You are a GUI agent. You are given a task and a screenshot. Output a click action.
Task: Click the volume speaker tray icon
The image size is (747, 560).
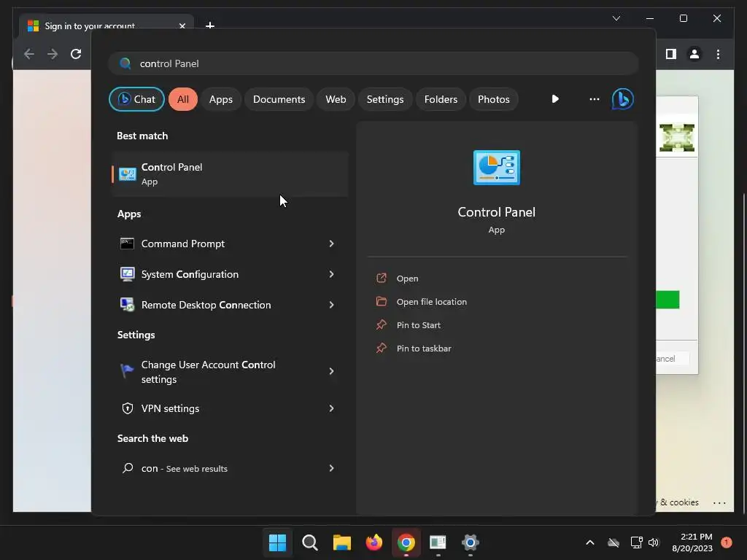pos(654,542)
